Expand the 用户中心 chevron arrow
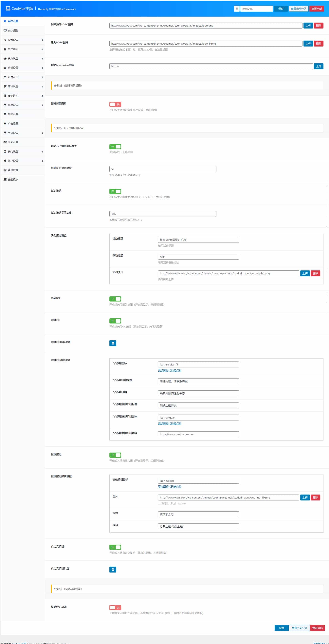 43,49
